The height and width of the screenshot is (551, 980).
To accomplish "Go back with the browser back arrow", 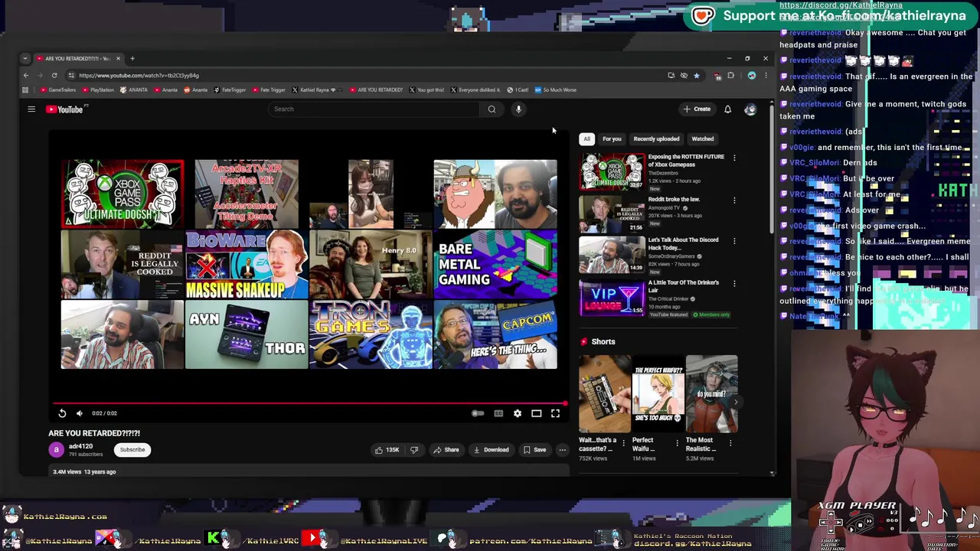I will pyautogui.click(x=25, y=75).
